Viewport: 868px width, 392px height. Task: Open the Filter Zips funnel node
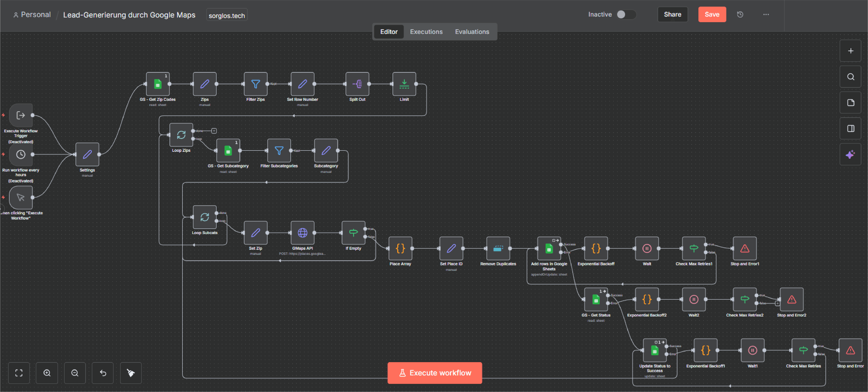(x=255, y=84)
